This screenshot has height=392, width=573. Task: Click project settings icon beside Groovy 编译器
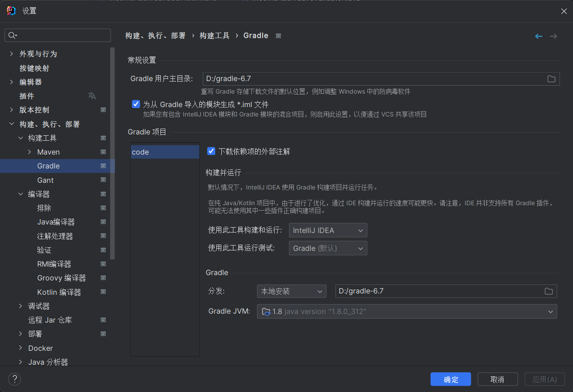point(103,278)
